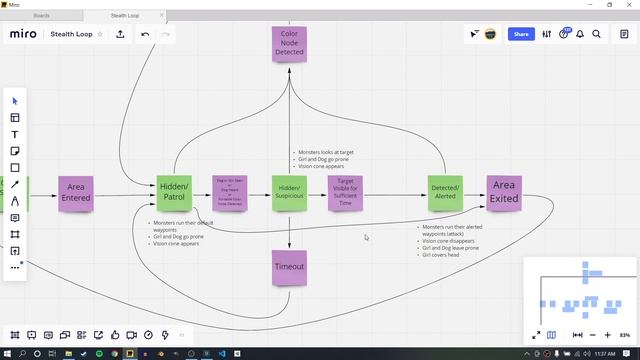Zoom in with the plus button
Screen dimensions: 640x360
[607, 335]
